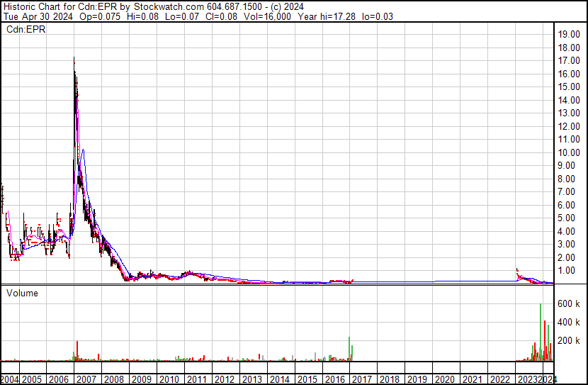Select the 2017 year axis label
Viewport: 588px width, 385px height.
362,379
